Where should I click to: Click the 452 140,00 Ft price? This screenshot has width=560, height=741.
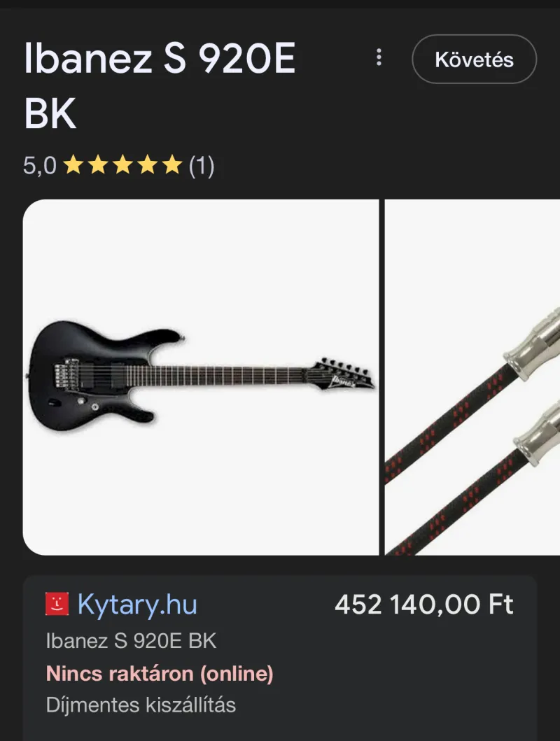click(424, 605)
